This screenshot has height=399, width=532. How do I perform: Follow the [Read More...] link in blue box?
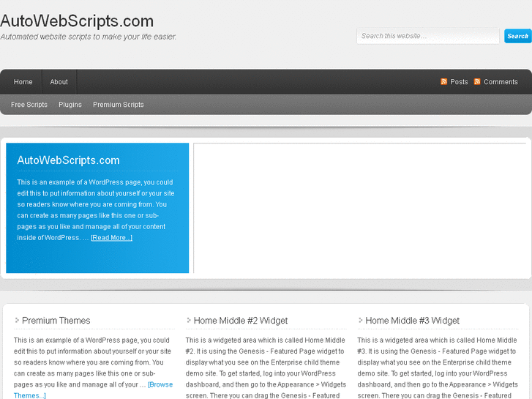pos(112,238)
